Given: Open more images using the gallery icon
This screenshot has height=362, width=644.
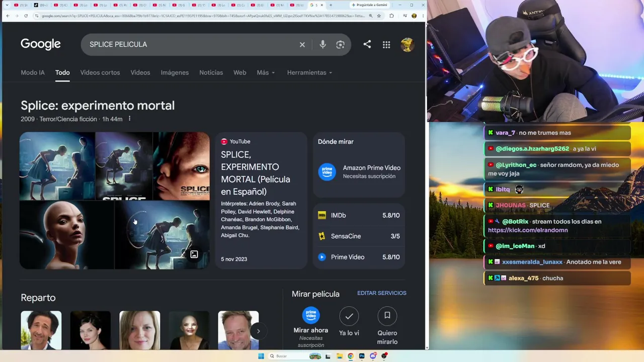Looking at the screenshot, I should pyautogui.click(x=194, y=254).
